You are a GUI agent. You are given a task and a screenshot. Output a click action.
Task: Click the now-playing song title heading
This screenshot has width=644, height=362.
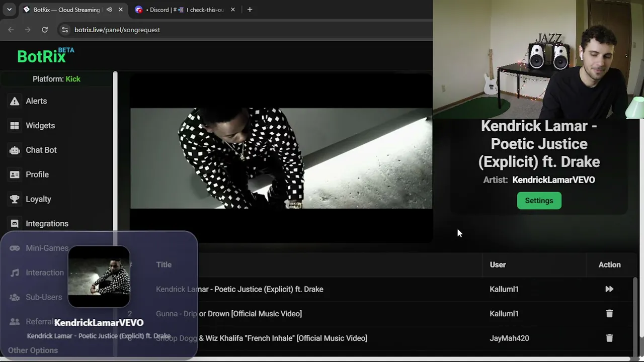539,144
